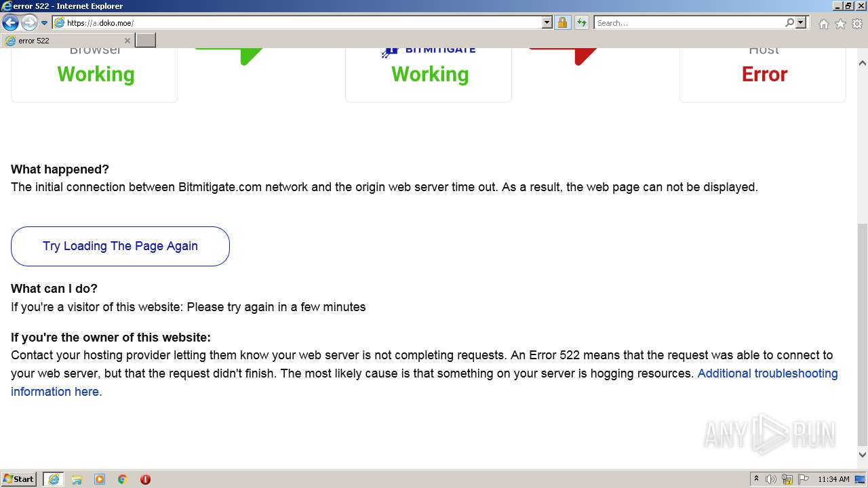The image size is (868, 488).
Task: Open Windows Explorer folder taskbar icon
Action: tap(77, 479)
